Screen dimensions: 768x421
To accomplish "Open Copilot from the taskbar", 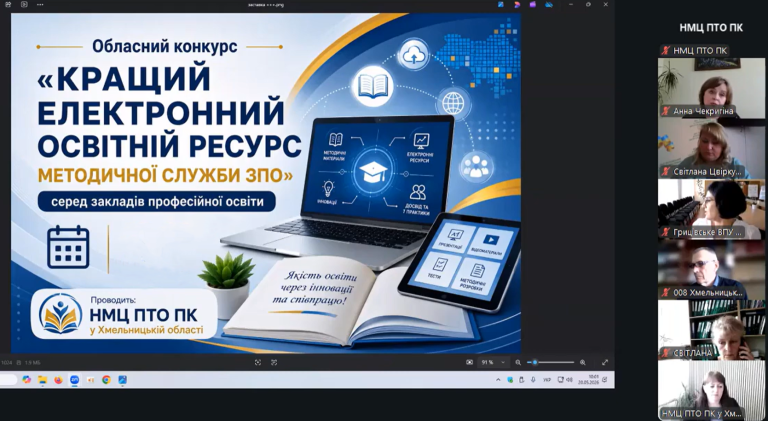I will tap(26, 379).
